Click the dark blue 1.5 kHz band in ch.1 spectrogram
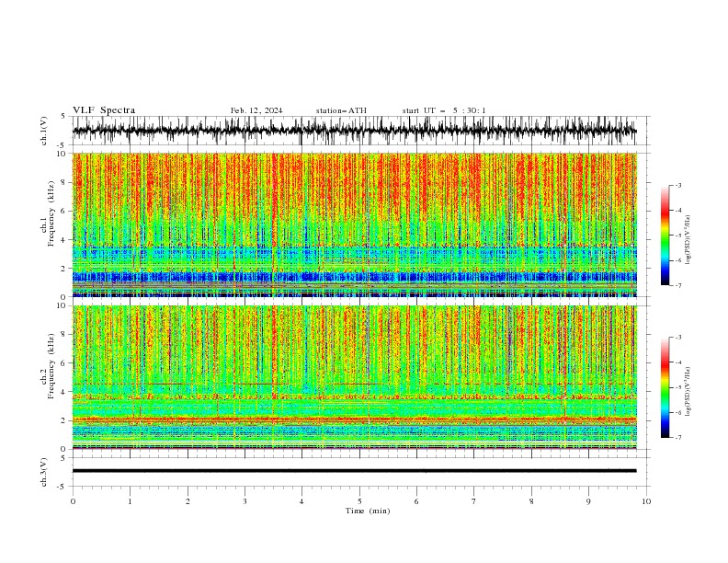Viewport: 728px width, 563px height. pyautogui.click(x=354, y=277)
